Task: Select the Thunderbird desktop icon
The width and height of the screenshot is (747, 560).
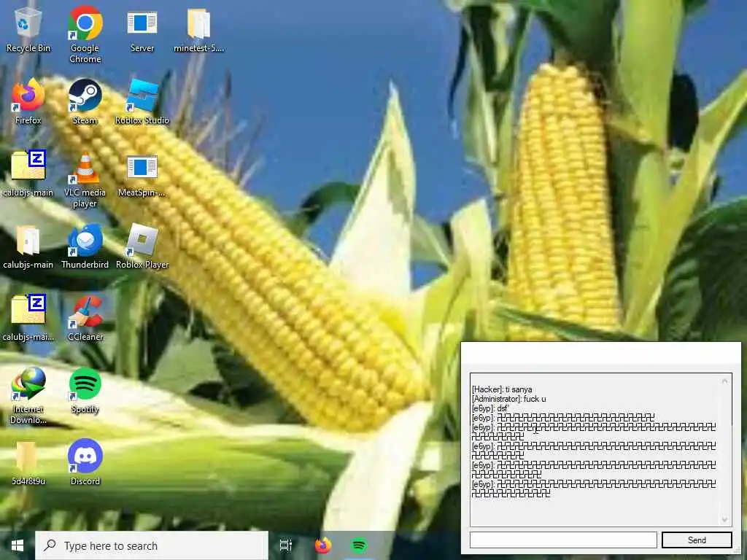Action: coord(85,247)
